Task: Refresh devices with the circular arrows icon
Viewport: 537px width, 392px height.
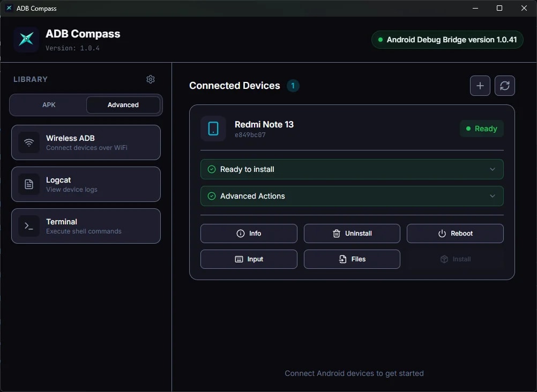Action: [504, 86]
